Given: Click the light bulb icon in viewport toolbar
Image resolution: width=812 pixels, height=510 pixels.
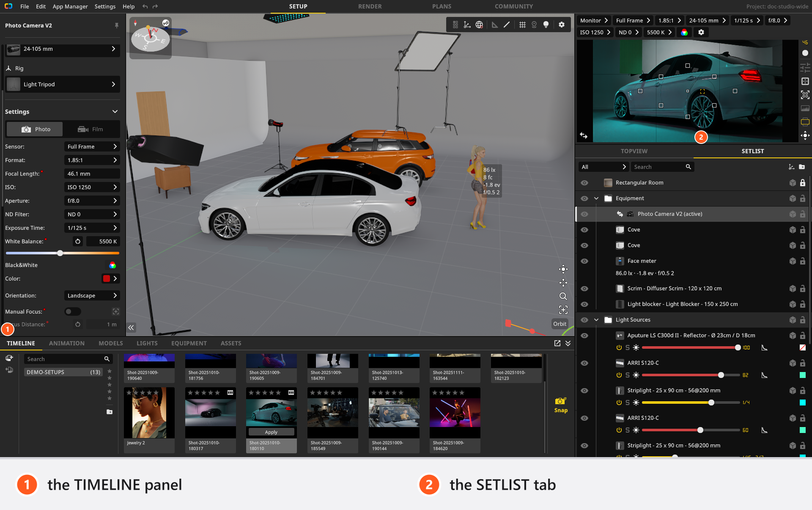Looking at the screenshot, I should coord(546,25).
